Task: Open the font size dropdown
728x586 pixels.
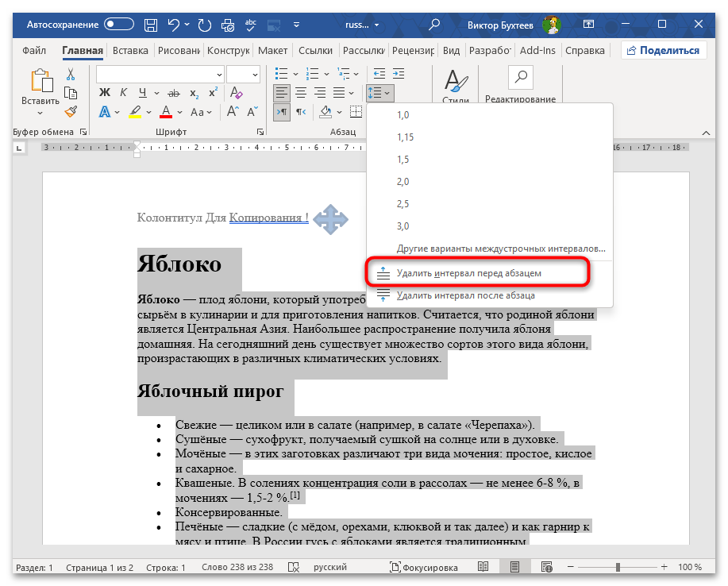Action: pyautogui.click(x=255, y=75)
